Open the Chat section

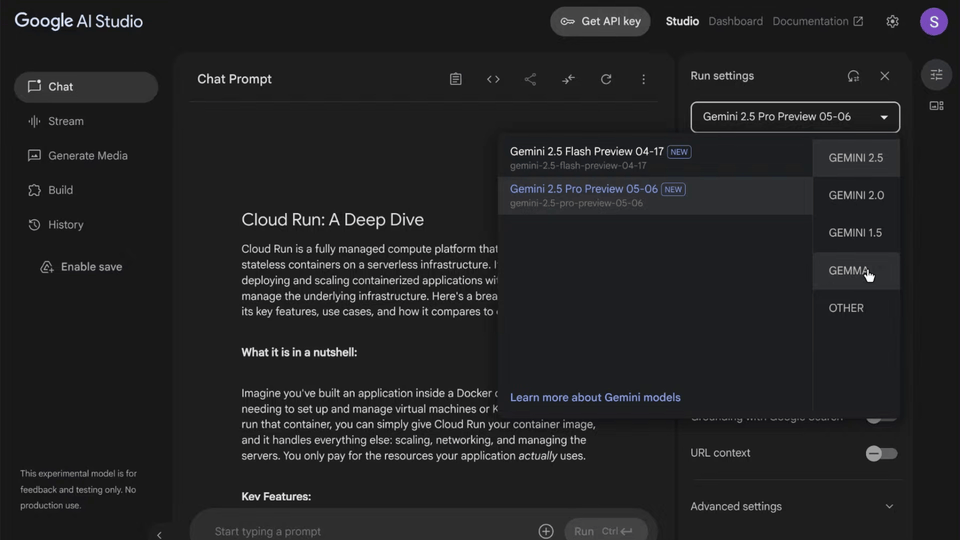86,87
